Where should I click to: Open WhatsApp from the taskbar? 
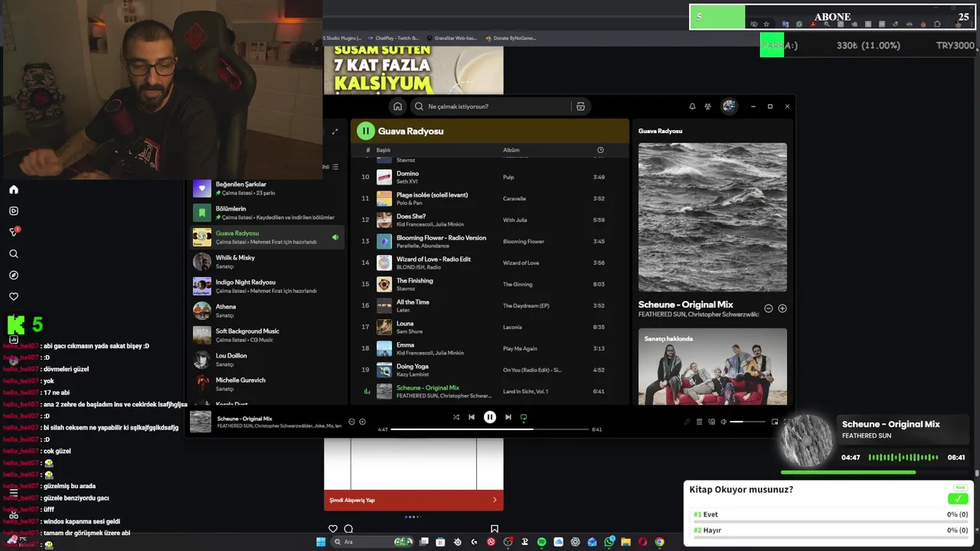pos(609,542)
